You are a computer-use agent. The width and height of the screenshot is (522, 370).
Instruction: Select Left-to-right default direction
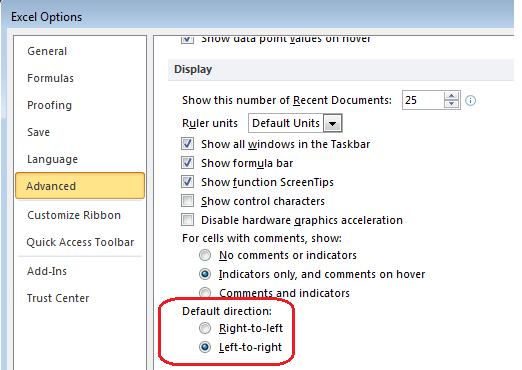[x=205, y=347]
